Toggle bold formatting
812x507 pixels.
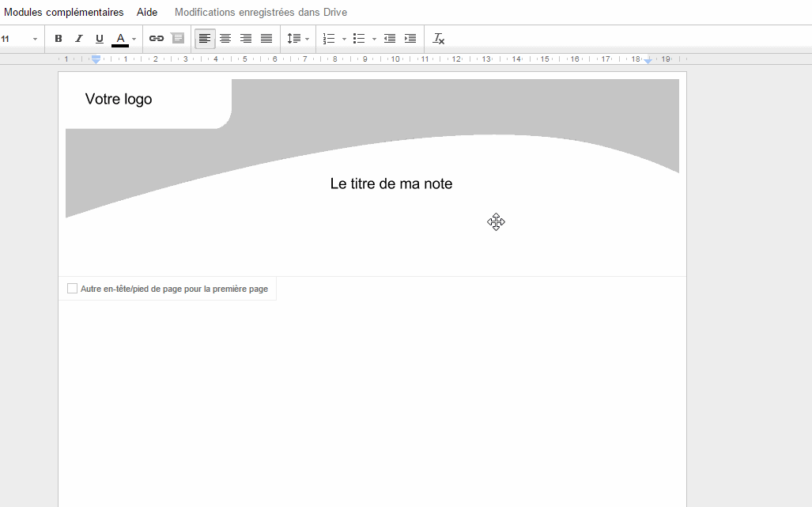(x=58, y=38)
